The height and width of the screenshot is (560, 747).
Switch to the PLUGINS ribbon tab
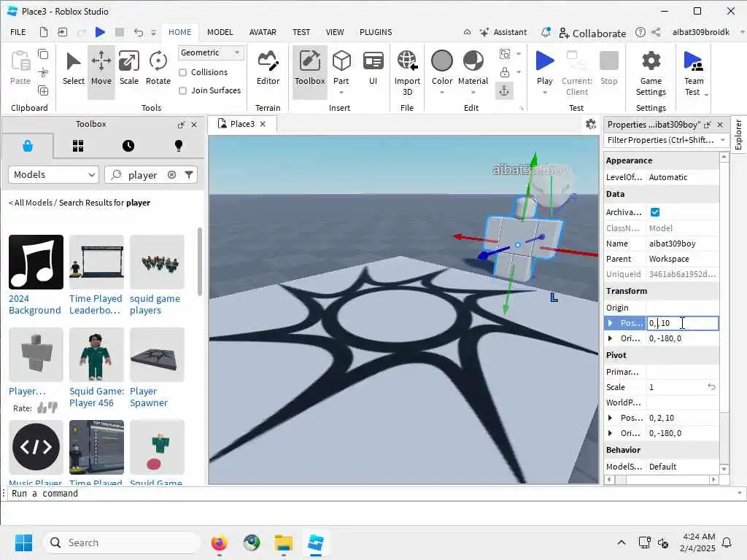(x=376, y=32)
